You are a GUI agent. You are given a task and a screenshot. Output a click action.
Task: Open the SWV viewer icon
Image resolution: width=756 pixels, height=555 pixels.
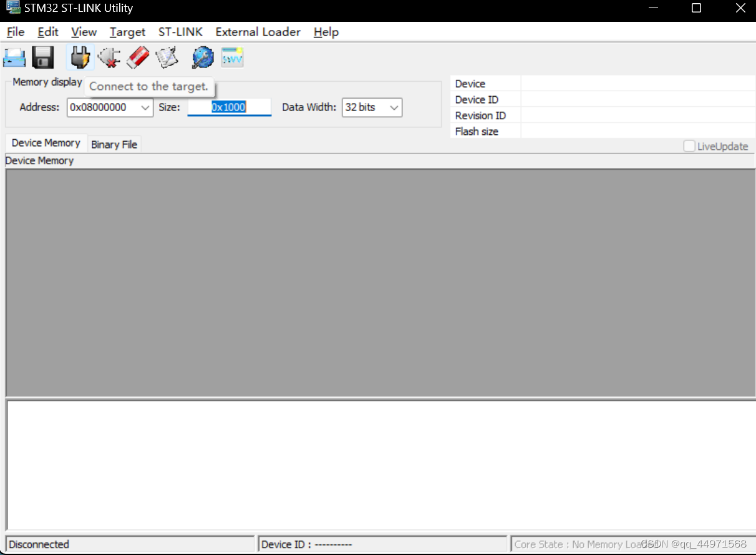point(232,57)
